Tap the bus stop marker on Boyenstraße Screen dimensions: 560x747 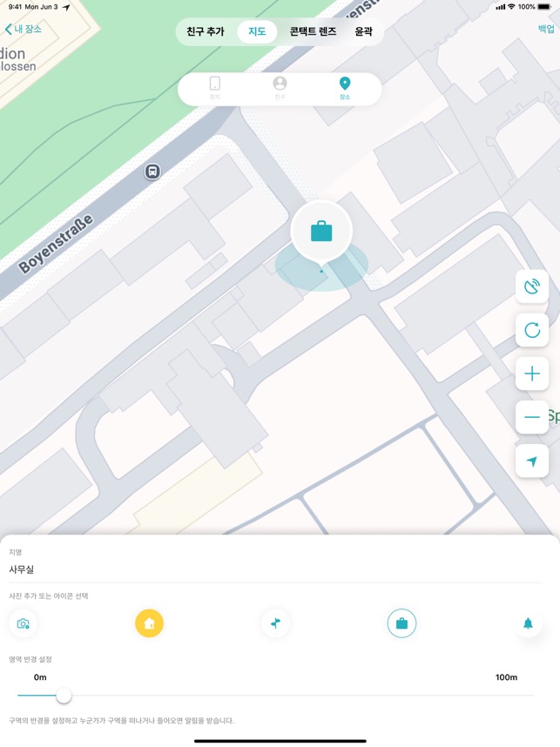(x=152, y=172)
